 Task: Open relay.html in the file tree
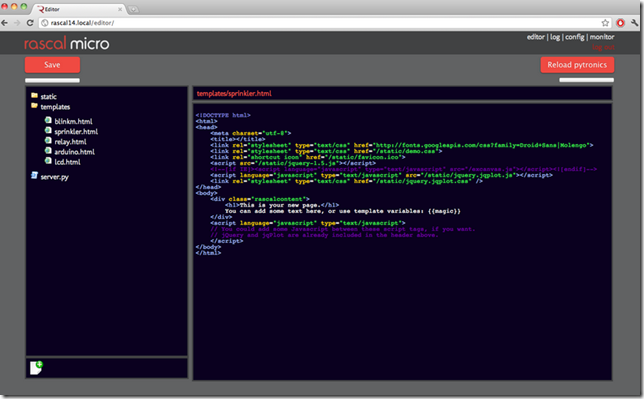click(70, 142)
